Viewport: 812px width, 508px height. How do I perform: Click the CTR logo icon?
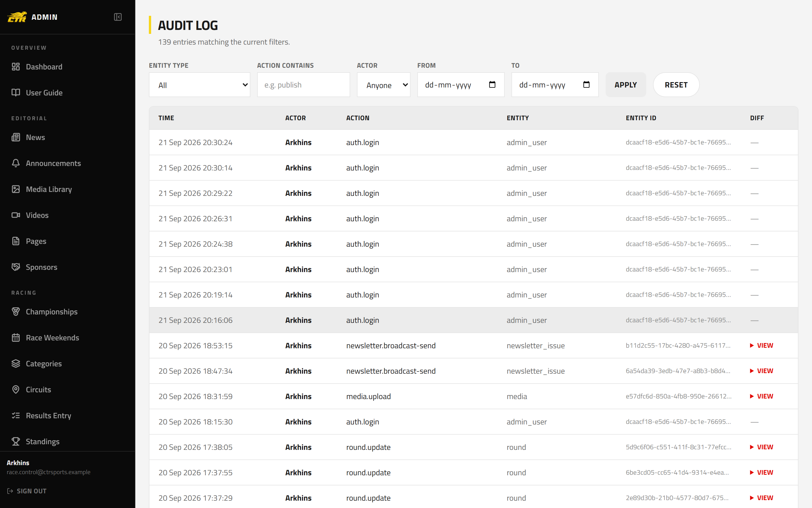point(17,17)
